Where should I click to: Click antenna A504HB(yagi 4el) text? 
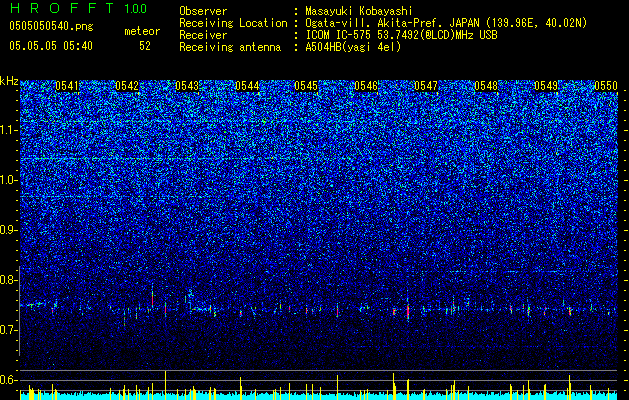pos(353,47)
